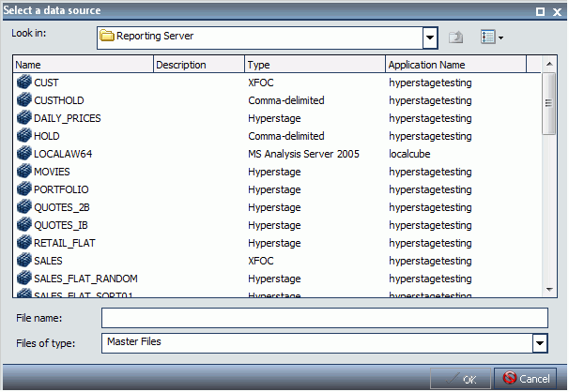
Task: Select the RETAIL_FLAT file name
Action: 65,243
